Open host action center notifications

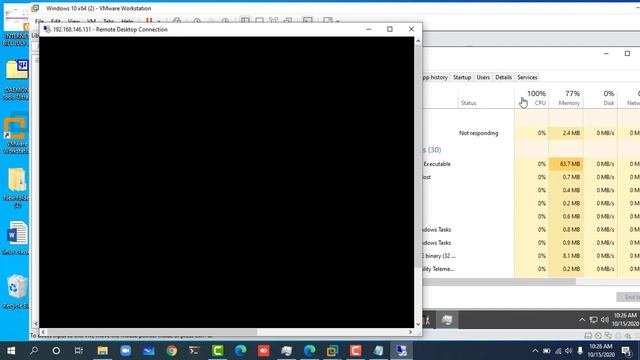click(x=627, y=351)
